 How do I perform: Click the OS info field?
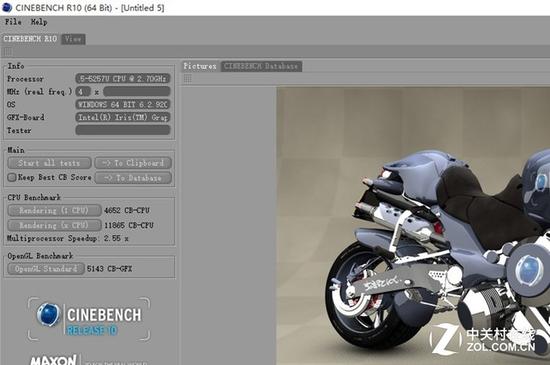[123, 104]
